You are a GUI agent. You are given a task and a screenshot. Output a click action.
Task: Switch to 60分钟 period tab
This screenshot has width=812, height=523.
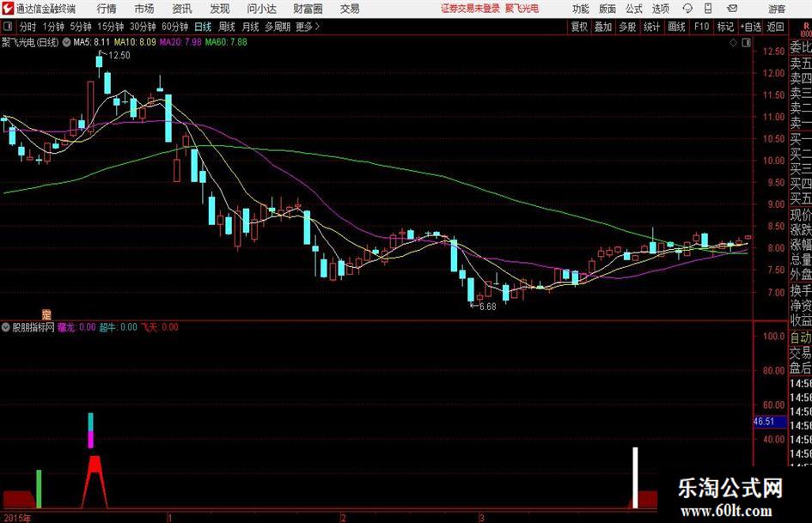174,27
